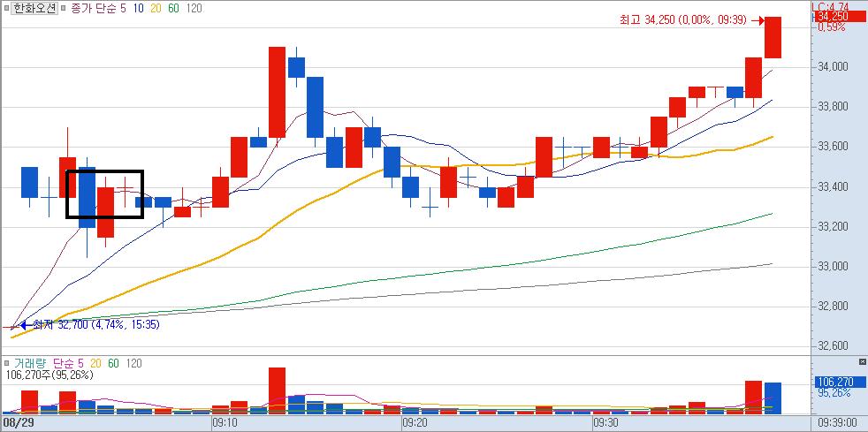Click the latest blue volume bar
868x432 pixels.
pyautogui.click(x=773, y=398)
